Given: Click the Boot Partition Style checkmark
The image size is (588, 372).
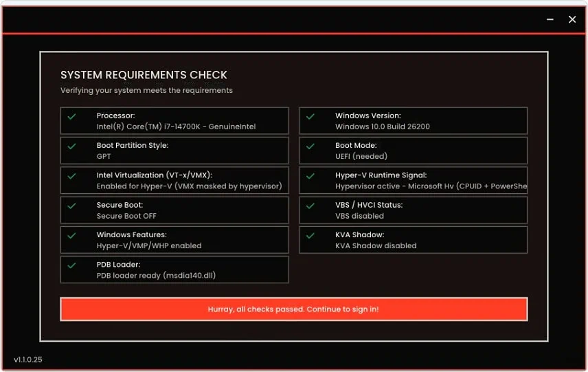Looking at the screenshot, I should coord(71,146).
